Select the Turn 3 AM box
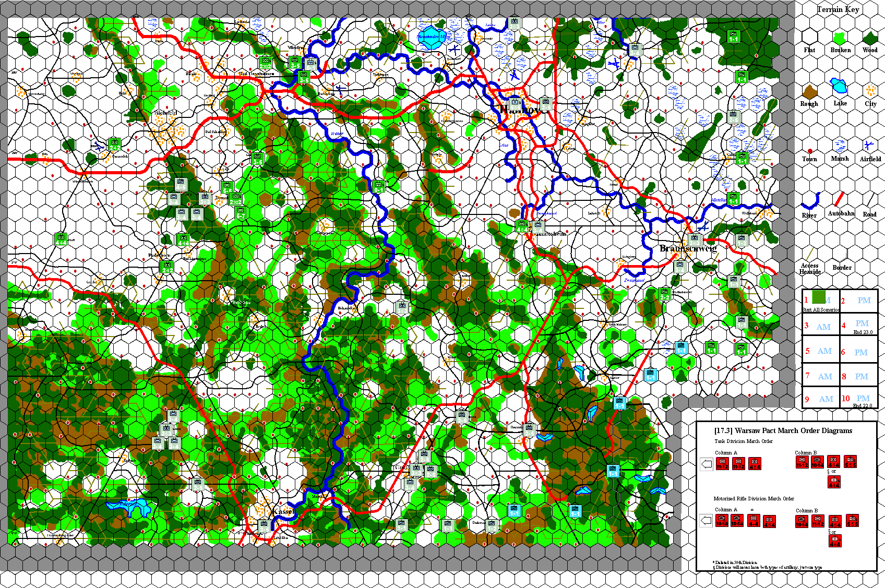The image size is (885, 588). click(821, 325)
